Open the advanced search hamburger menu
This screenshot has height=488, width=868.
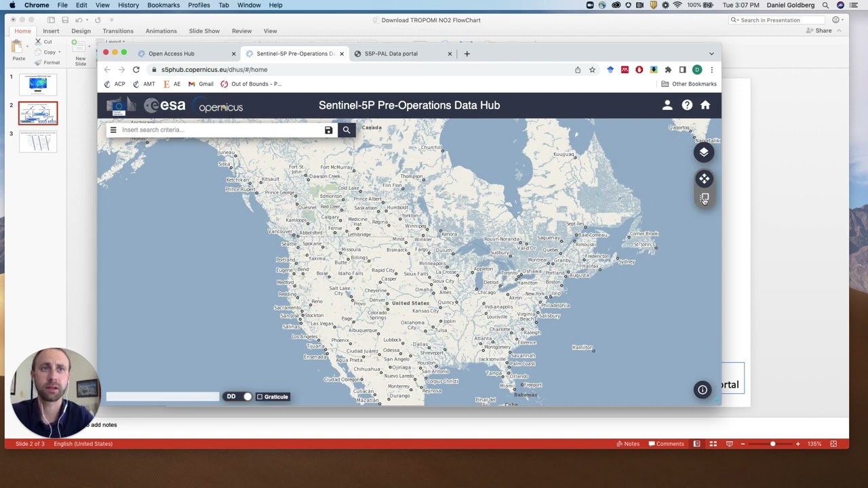[x=113, y=130]
